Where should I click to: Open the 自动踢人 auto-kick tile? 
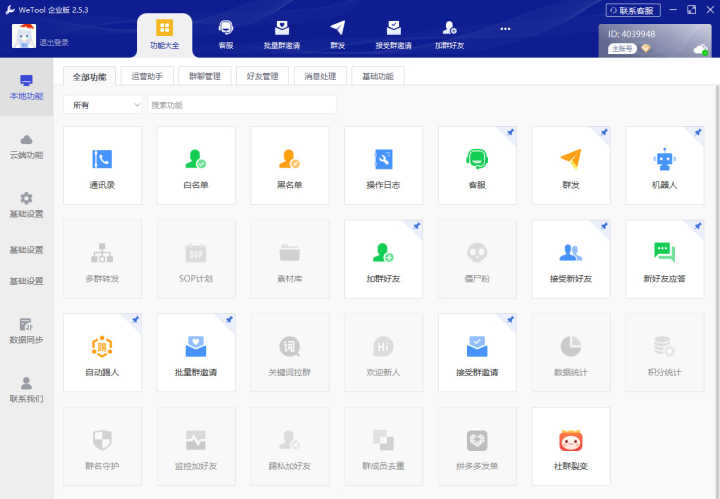click(x=102, y=353)
